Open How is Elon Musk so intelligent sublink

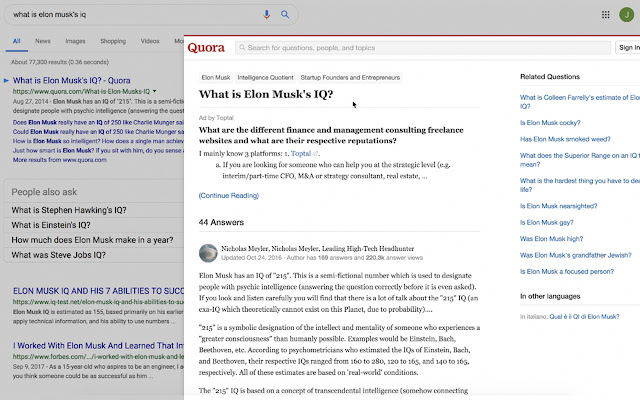[x=98, y=141]
